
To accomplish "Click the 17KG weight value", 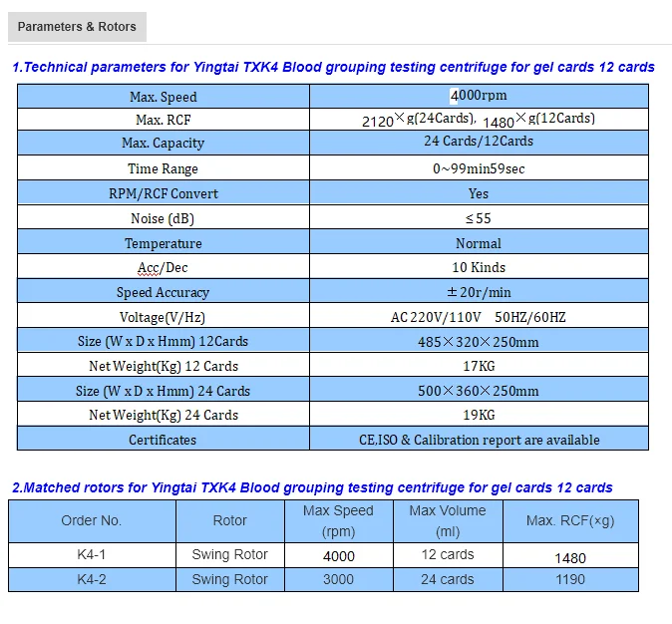I will [479, 366].
